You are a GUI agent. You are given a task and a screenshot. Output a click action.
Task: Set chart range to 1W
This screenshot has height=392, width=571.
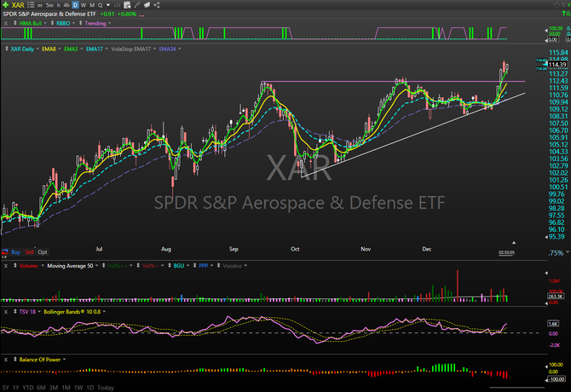pyautogui.click(x=78, y=388)
